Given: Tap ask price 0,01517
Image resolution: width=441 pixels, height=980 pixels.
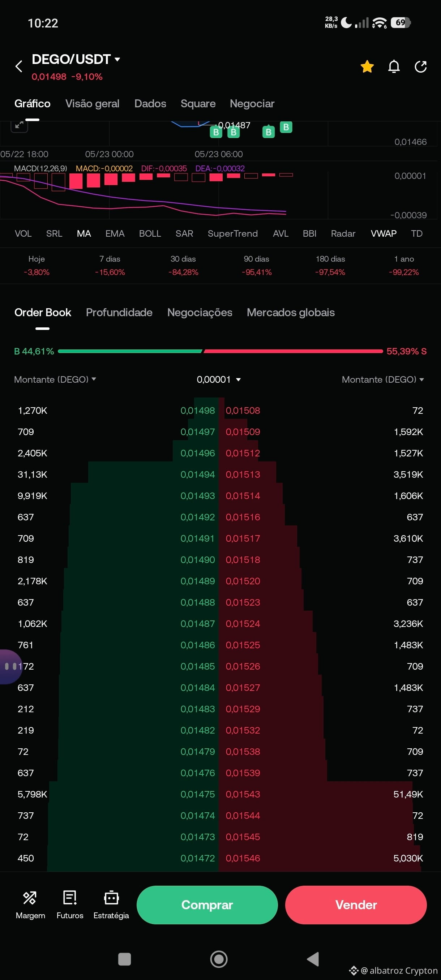Looking at the screenshot, I should 243,538.
